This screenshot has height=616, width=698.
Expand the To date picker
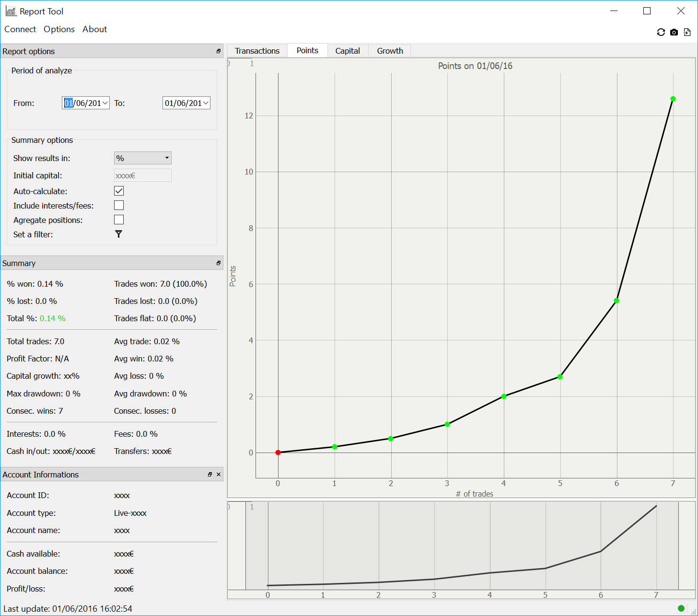pos(206,103)
